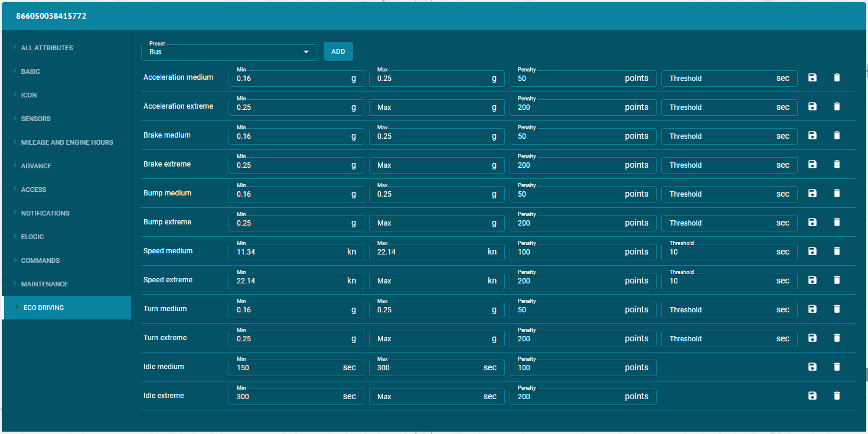Save the Speed medium row
Viewport: 868px width, 434px height.
point(812,251)
